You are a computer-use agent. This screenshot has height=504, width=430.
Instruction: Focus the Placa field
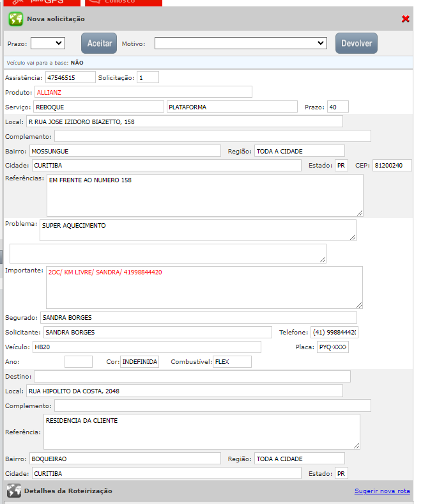(x=332, y=347)
